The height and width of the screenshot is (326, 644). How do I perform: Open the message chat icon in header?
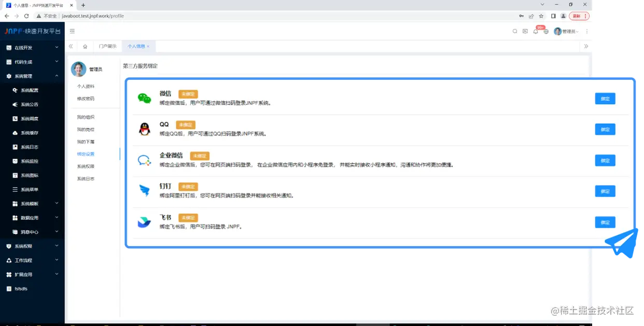(525, 31)
